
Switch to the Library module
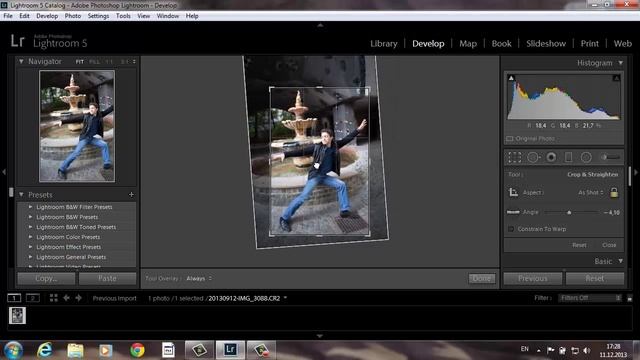coord(384,44)
